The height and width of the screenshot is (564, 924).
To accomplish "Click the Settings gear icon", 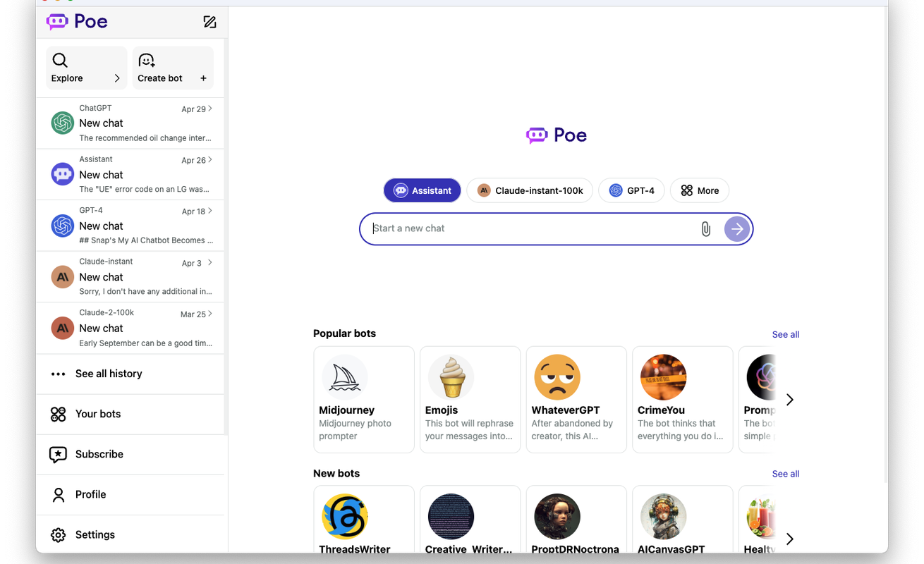I will coord(59,535).
